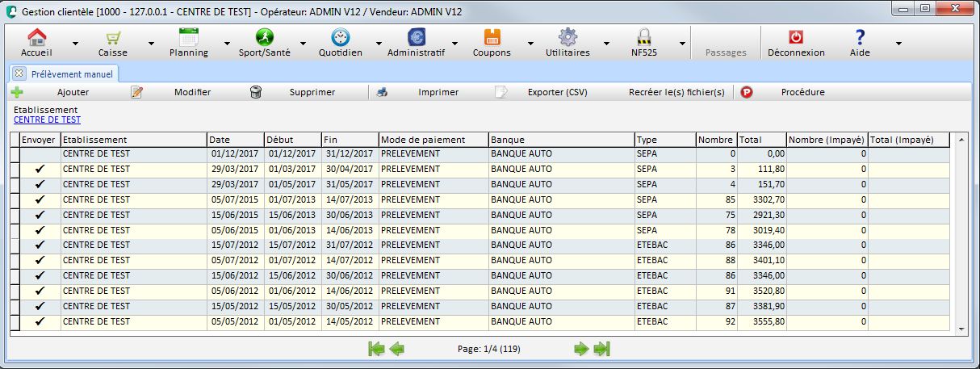Open the Aide dropdown arrow
This screenshot has height=369, width=980.
(x=898, y=43)
